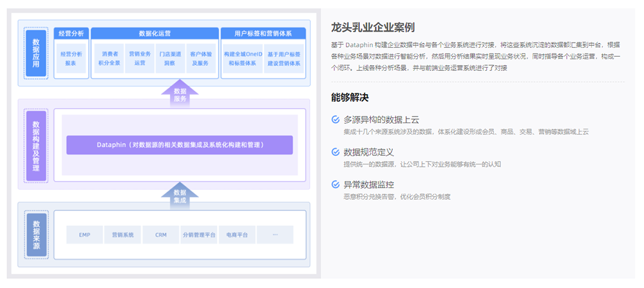This screenshot has height=288, width=644.
Task: Click the 龙头乳业企业案例 heading
Action: coord(373,28)
